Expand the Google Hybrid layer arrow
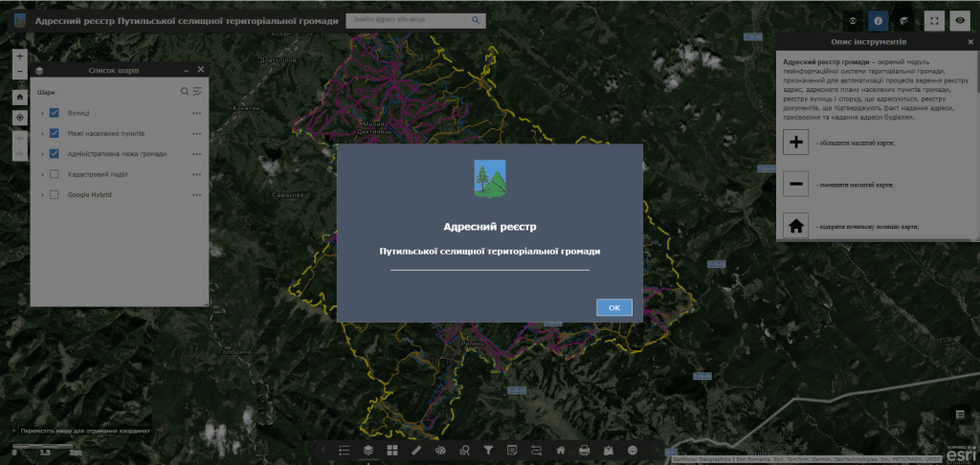 pos(42,195)
